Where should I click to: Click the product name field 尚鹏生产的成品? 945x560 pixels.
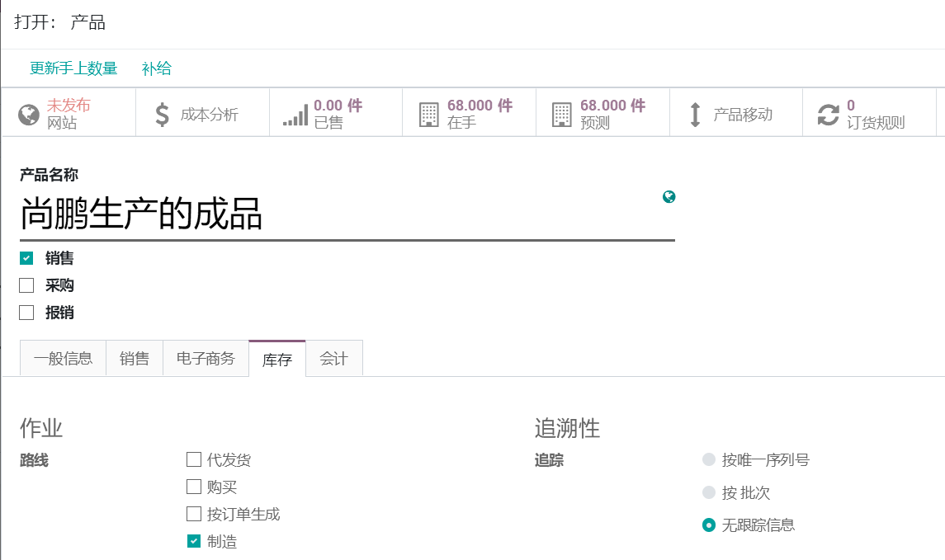347,214
